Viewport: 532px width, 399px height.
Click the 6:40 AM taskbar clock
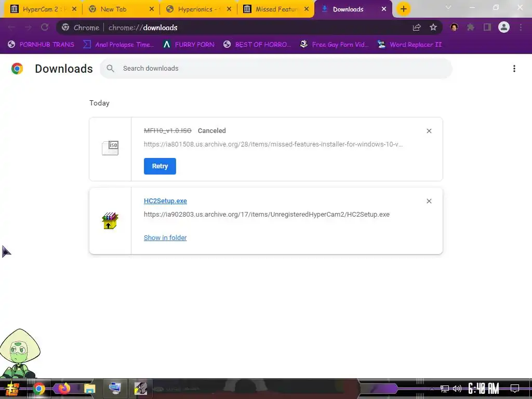484,389
